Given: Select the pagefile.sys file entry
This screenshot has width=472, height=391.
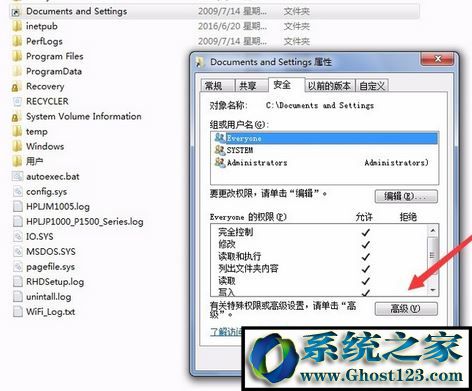Looking at the screenshot, I should tap(43, 267).
